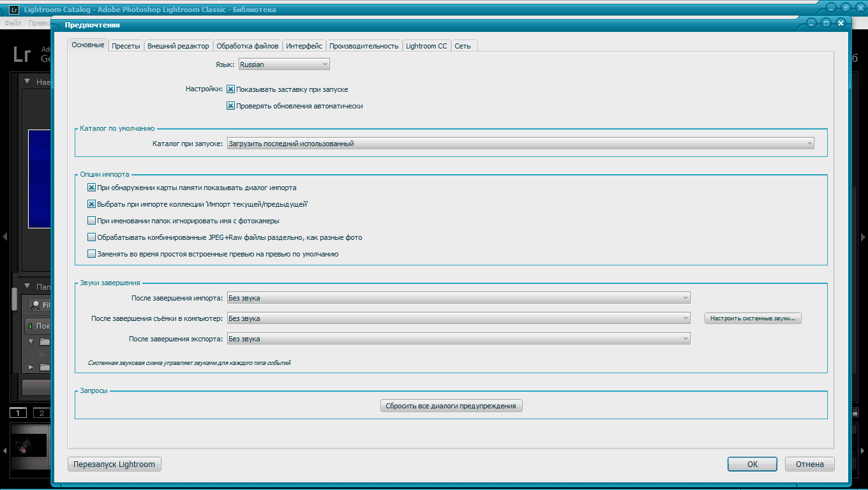Open the Файл menu in Lightroom
Screen dimensions: 868x490
13,23
